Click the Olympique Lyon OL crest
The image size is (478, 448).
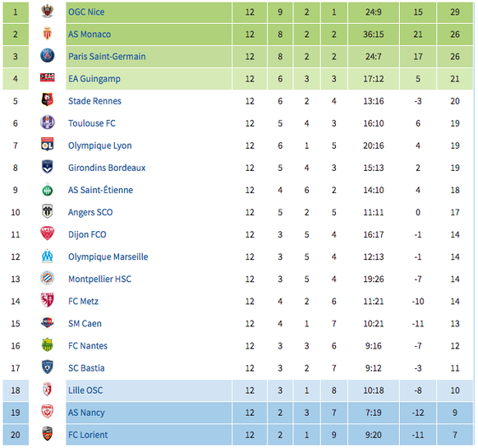[x=48, y=145]
